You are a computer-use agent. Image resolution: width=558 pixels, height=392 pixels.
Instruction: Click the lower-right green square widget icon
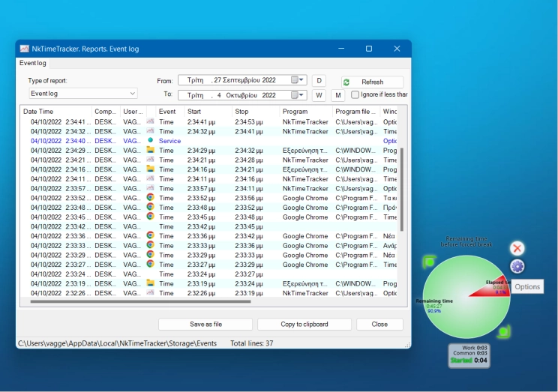(504, 331)
